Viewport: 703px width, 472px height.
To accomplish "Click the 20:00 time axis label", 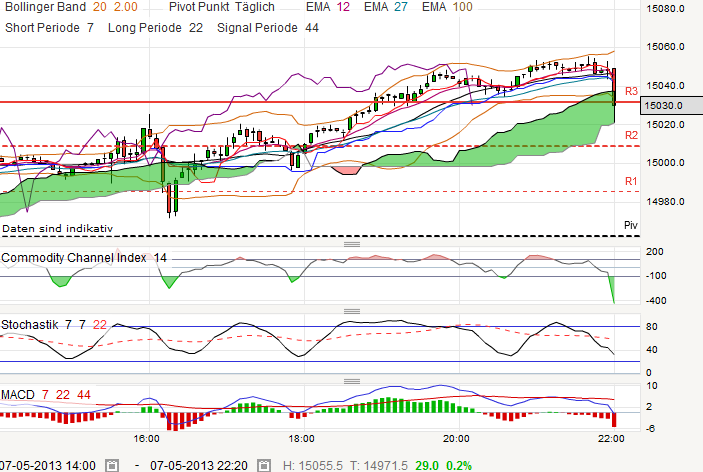I will point(457,438).
